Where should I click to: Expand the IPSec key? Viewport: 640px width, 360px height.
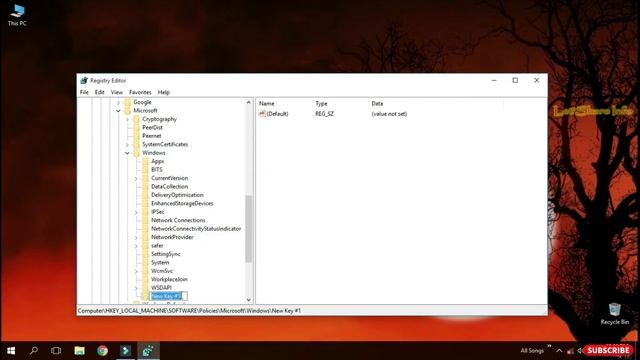[x=136, y=212]
